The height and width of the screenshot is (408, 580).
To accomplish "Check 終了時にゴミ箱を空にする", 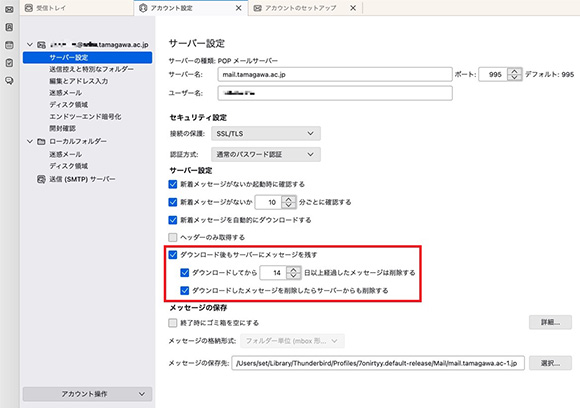I will point(173,323).
